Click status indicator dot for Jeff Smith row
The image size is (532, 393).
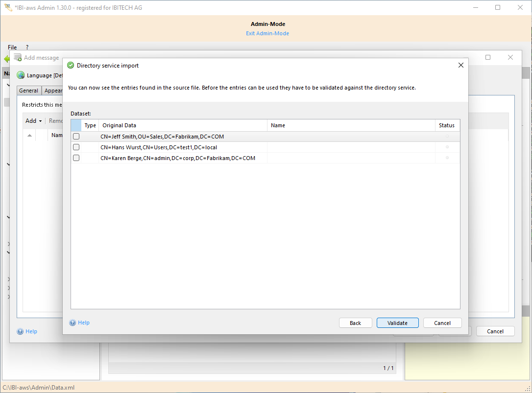point(447,137)
